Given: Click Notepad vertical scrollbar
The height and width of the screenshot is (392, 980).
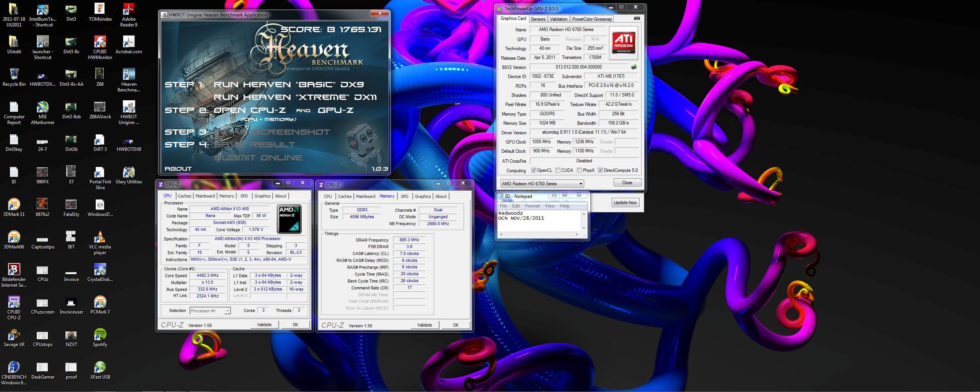Looking at the screenshot, I should coord(584,221).
